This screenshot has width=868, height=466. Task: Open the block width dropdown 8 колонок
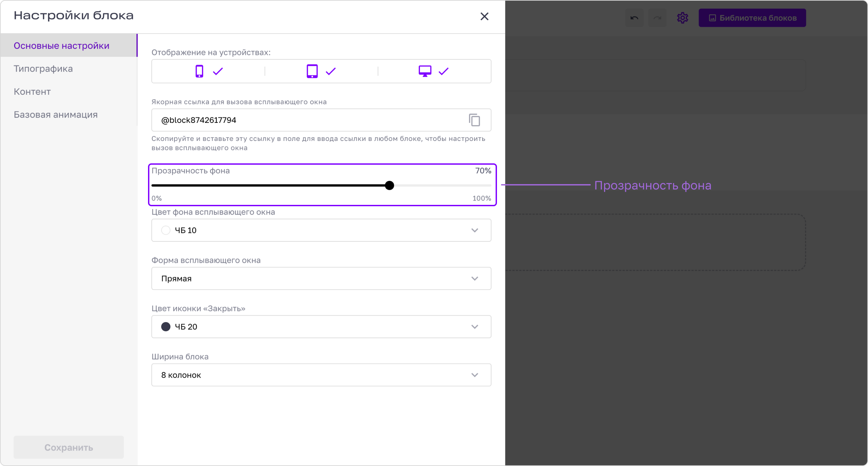pos(321,375)
